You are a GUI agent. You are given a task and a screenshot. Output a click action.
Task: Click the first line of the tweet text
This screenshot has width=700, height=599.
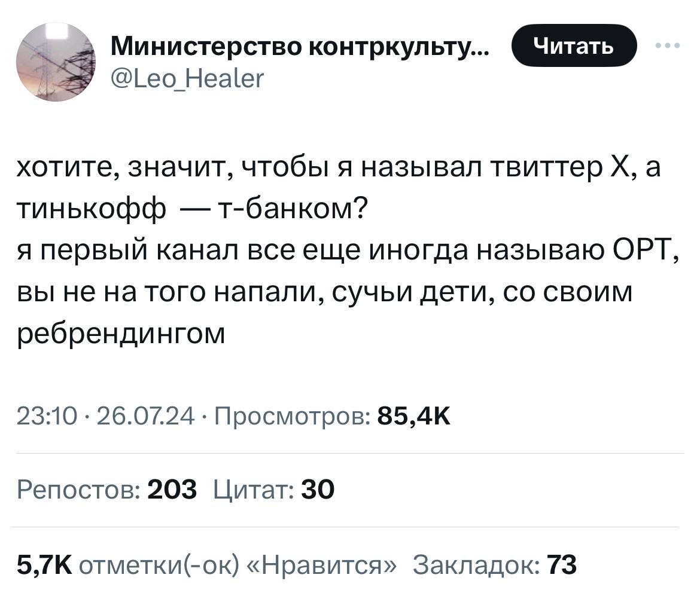338,169
